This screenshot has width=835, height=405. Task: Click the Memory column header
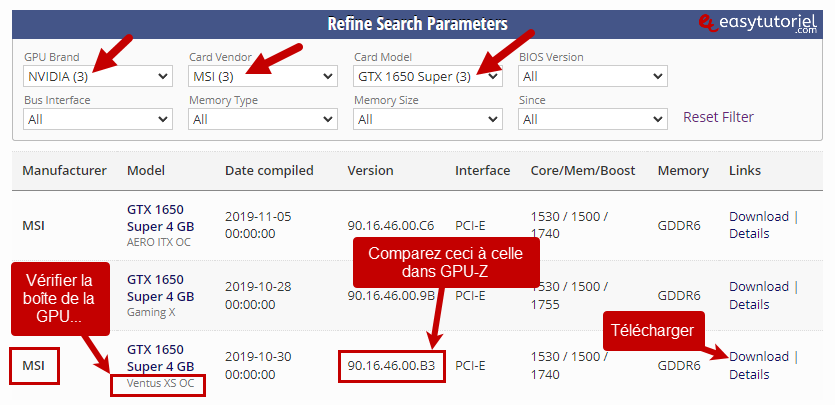coord(683,170)
